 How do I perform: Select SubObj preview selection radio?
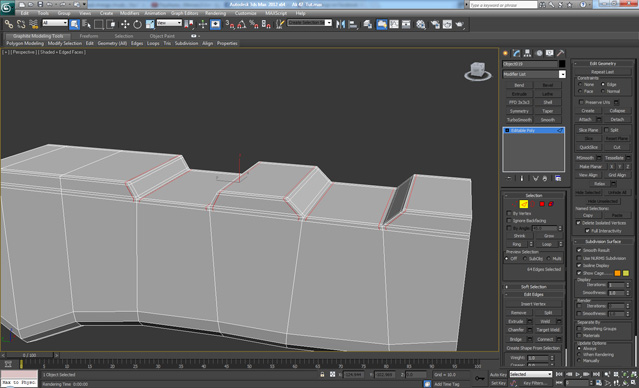(525, 259)
